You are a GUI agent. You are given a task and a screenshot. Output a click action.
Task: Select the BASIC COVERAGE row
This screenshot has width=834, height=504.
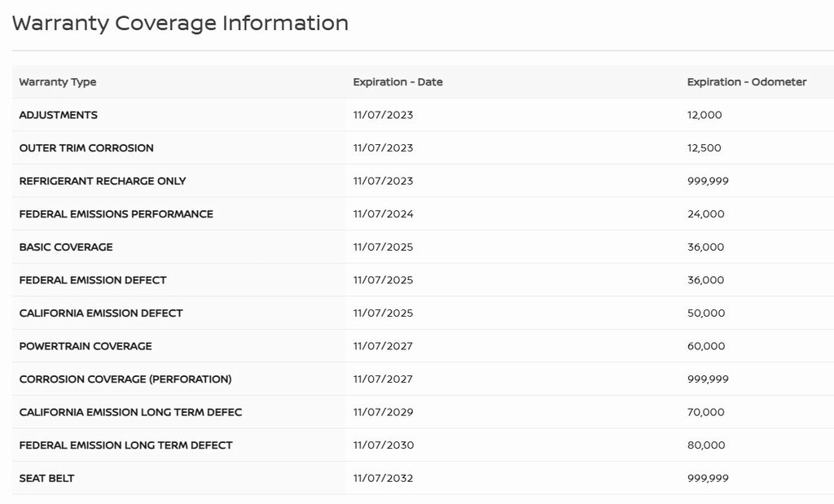pos(66,247)
